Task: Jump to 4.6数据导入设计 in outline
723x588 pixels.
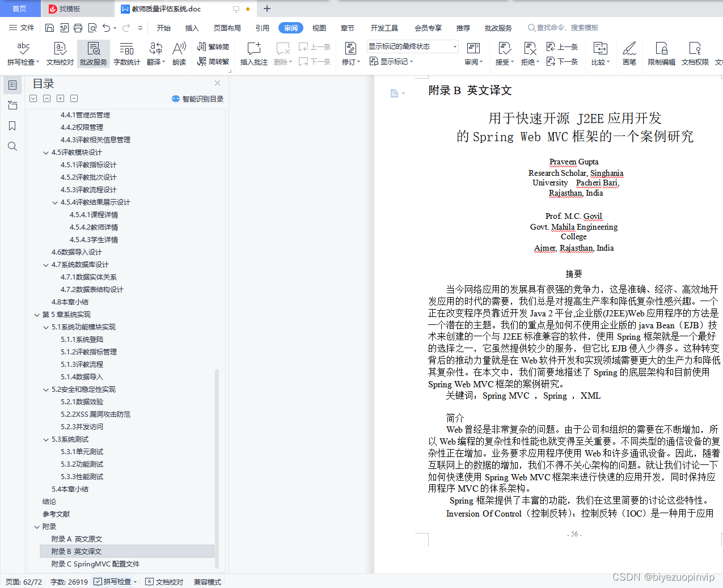Action: (x=77, y=252)
